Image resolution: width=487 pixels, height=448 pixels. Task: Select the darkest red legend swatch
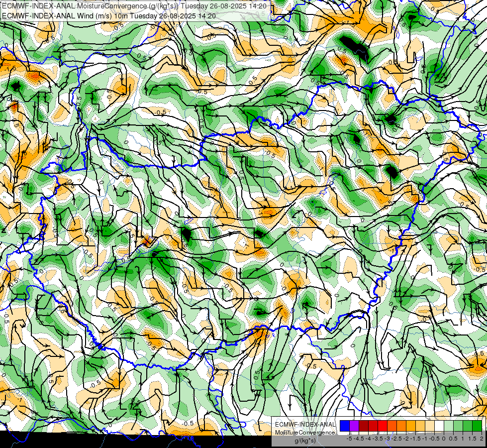coord(364,426)
